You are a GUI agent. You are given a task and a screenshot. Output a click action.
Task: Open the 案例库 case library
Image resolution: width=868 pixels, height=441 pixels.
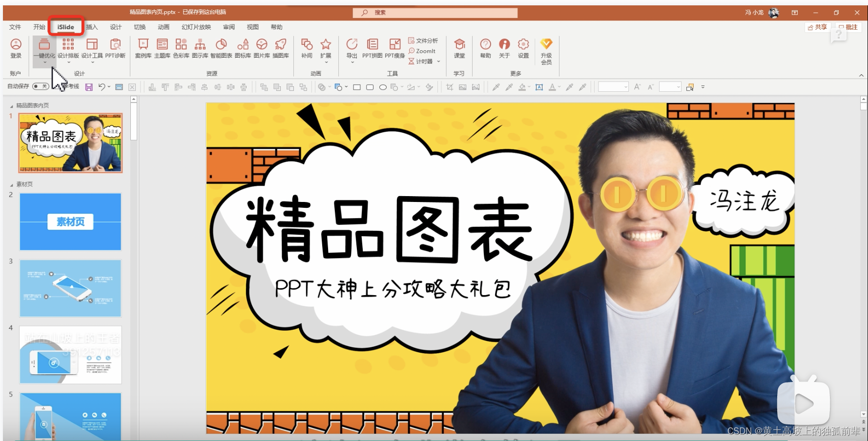click(x=143, y=48)
